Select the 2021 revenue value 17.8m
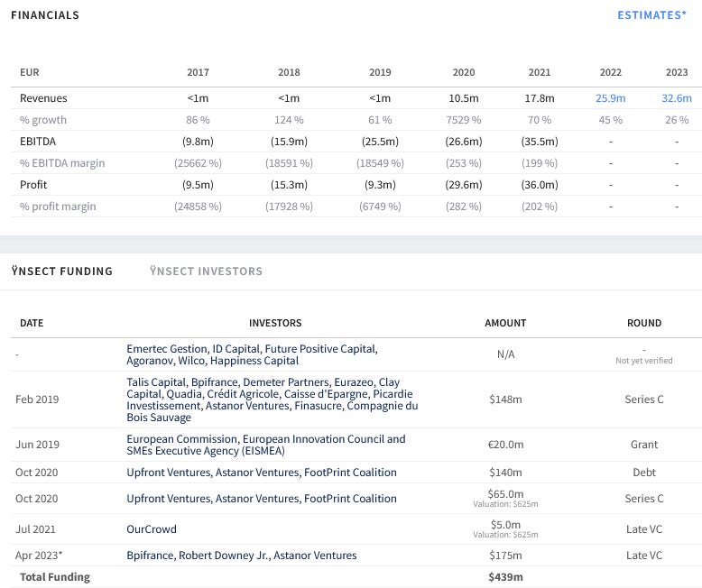702x588 pixels. [539, 98]
